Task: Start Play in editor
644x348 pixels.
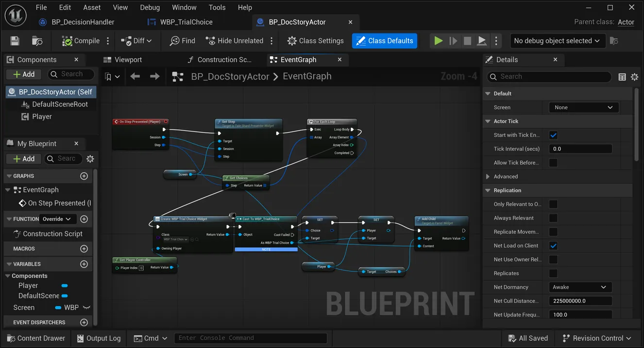Action: (439, 41)
